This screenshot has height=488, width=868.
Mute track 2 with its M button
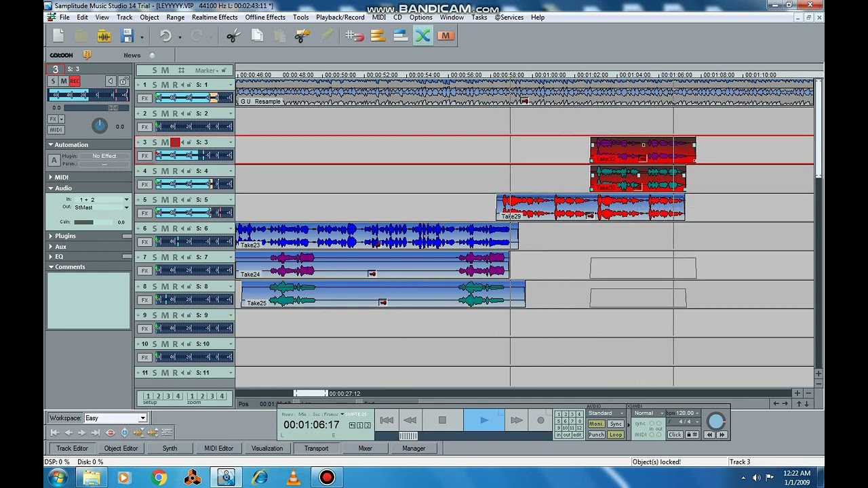pyautogui.click(x=165, y=113)
